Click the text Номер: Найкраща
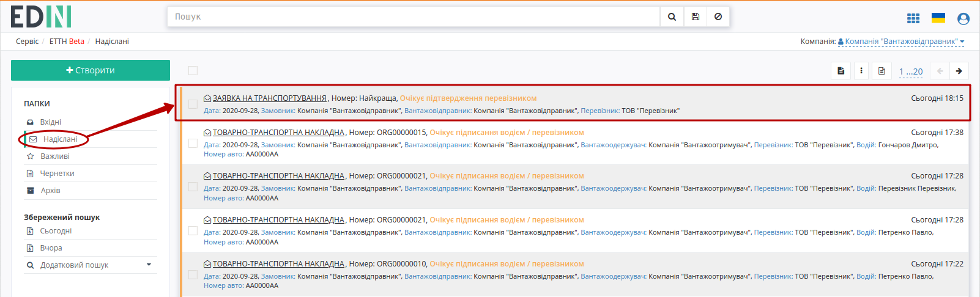 tap(364, 98)
